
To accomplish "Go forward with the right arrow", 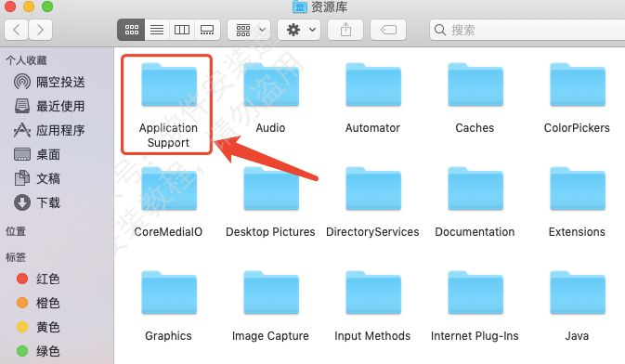I will (40, 30).
